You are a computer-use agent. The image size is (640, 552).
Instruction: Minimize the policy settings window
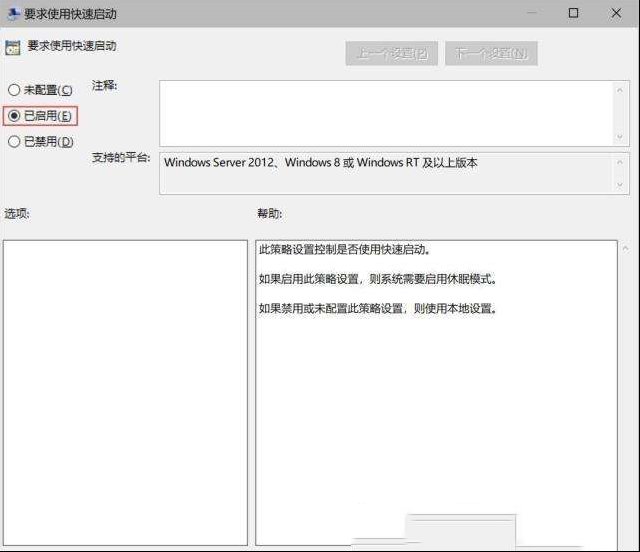click(531, 13)
